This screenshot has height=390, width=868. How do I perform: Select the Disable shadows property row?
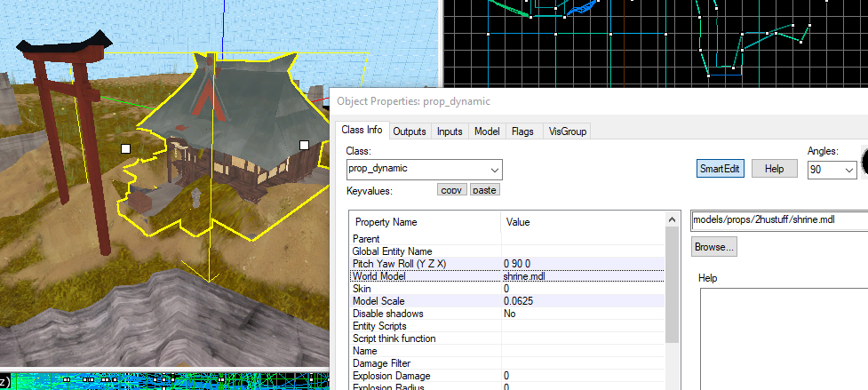click(507, 314)
